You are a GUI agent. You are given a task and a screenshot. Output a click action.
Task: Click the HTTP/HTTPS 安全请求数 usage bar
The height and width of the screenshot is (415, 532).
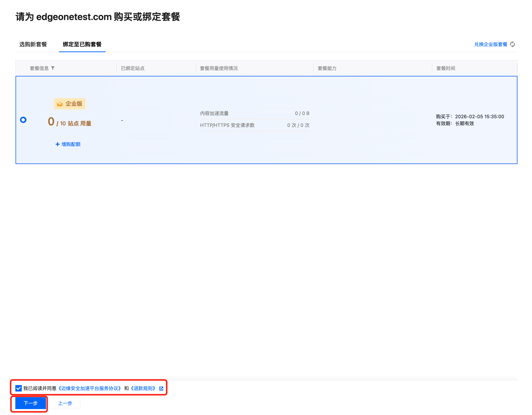tap(255, 131)
